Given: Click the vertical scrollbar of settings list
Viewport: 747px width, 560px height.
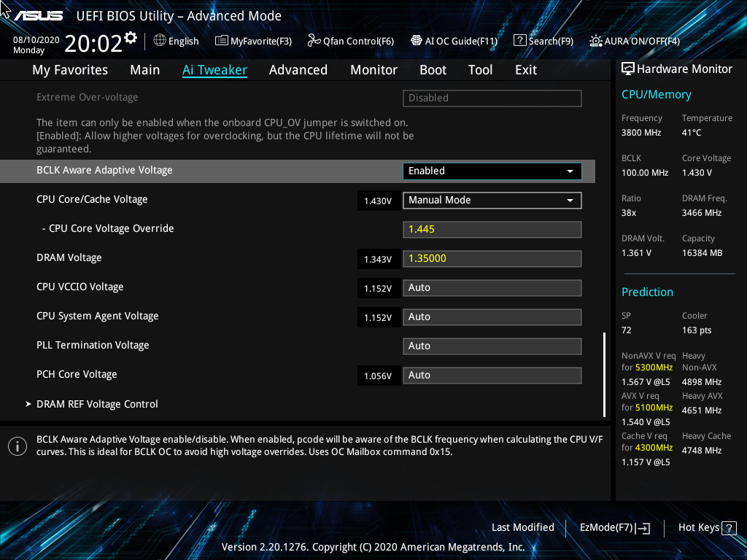Looking at the screenshot, I should [x=605, y=375].
